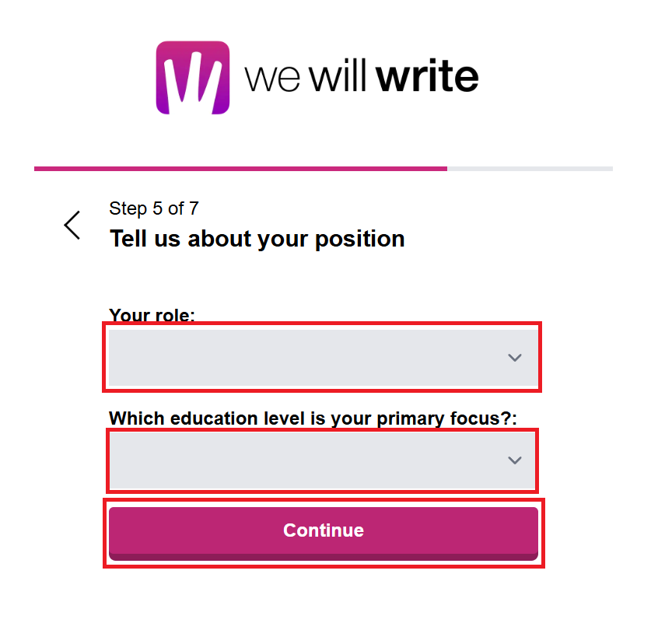Image resolution: width=651 pixels, height=644 pixels.
Task: Click the purple We Will Write logo icon
Action: 193,78
